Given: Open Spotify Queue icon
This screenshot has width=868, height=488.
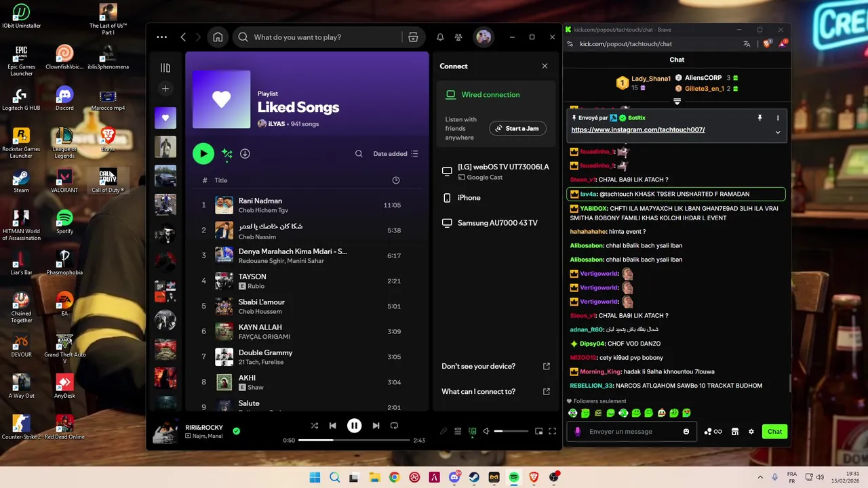Looking at the screenshot, I should click(458, 431).
